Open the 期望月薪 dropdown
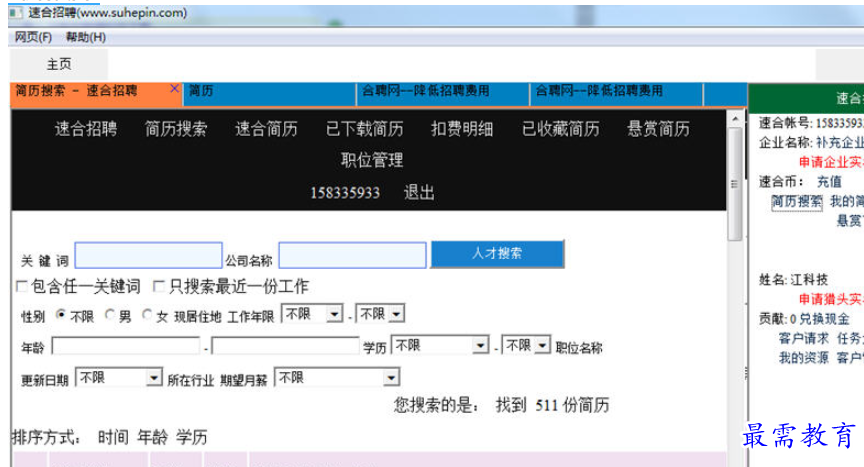Viewport: 864px width, 467px height. click(337, 378)
